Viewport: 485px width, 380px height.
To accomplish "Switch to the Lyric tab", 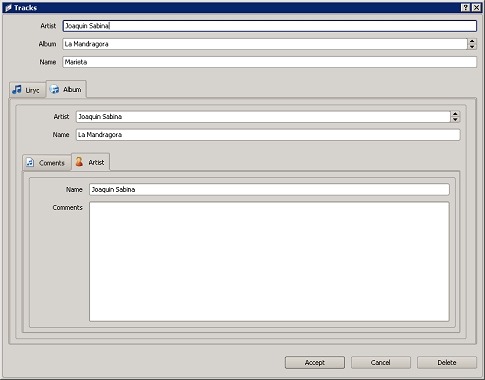I will pos(27,90).
